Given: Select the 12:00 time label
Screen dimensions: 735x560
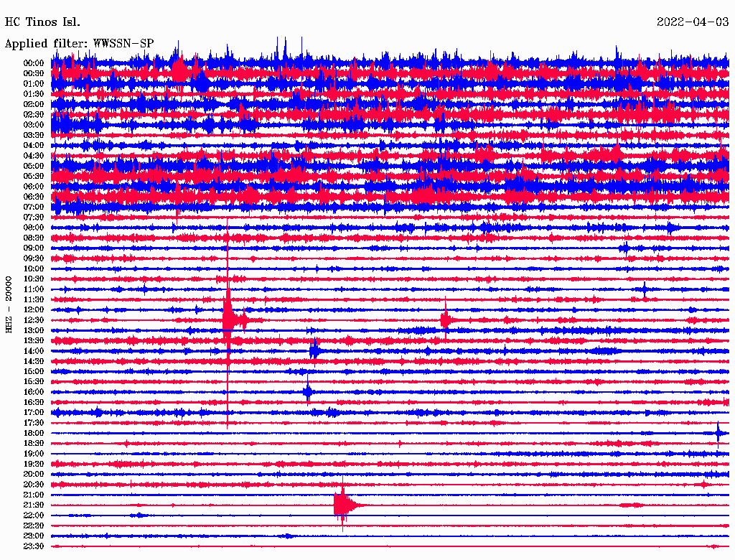Looking at the screenshot, I should coord(34,310).
